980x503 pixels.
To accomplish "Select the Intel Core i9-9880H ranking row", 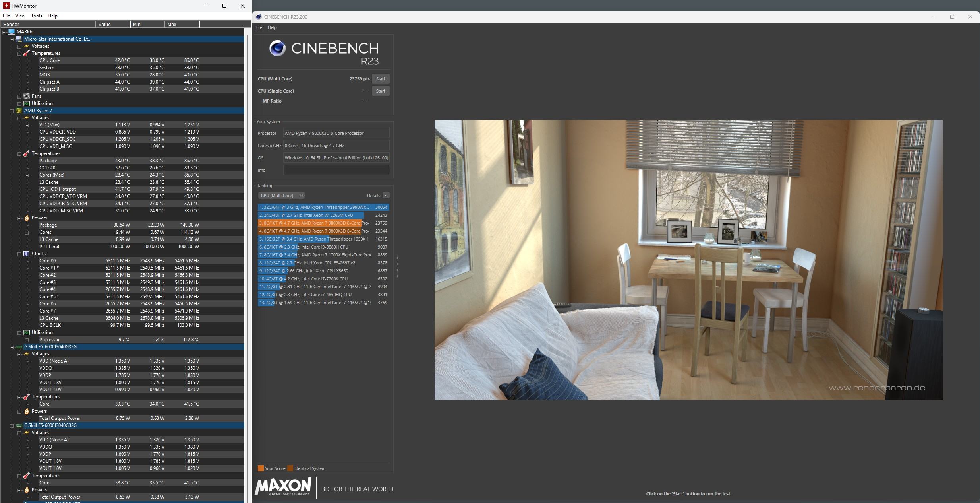I will 323,247.
